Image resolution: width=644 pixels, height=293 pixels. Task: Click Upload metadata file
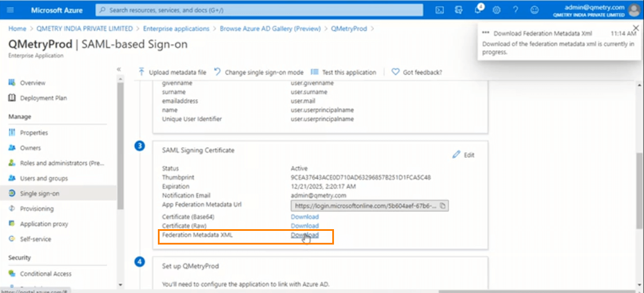tap(172, 72)
